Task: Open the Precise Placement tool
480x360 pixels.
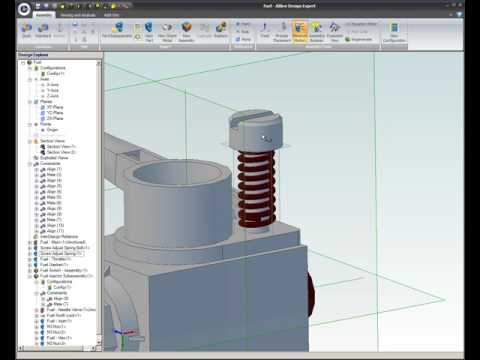Action: tap(282, 32)
